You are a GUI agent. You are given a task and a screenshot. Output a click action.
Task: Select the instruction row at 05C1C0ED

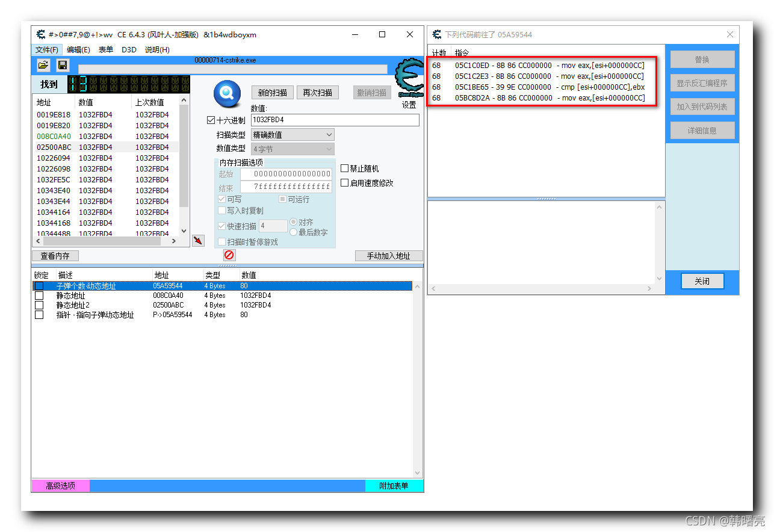click(541, 65)
